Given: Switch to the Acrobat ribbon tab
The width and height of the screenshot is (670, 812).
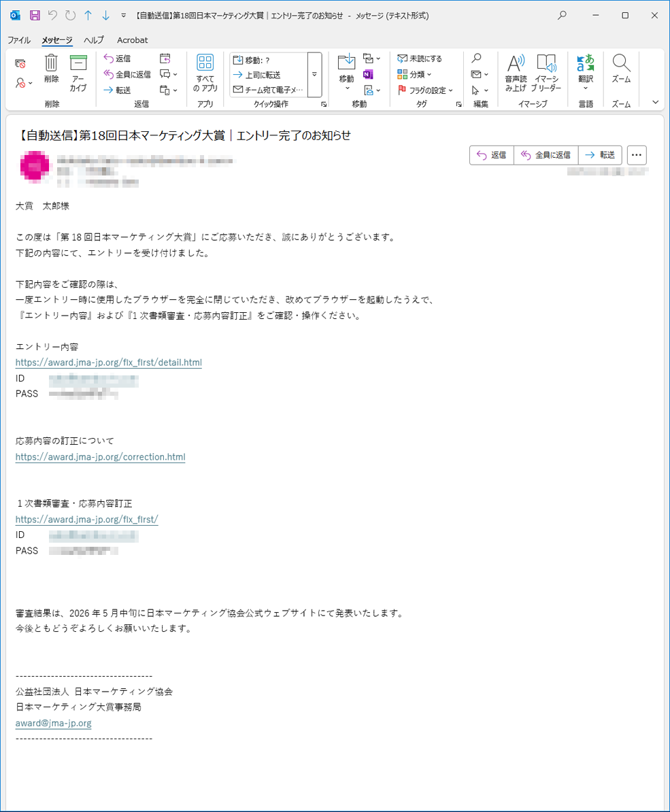Looking at the screenshot, I should coord(131,40).
